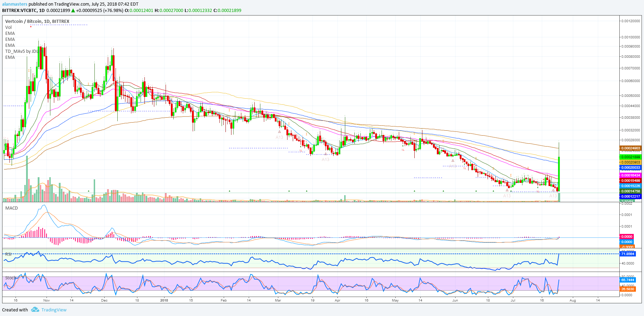Click the orange Stoch value tag 26.5830
The height and width of the screenshot is (316, 644).
pos(627,289)
